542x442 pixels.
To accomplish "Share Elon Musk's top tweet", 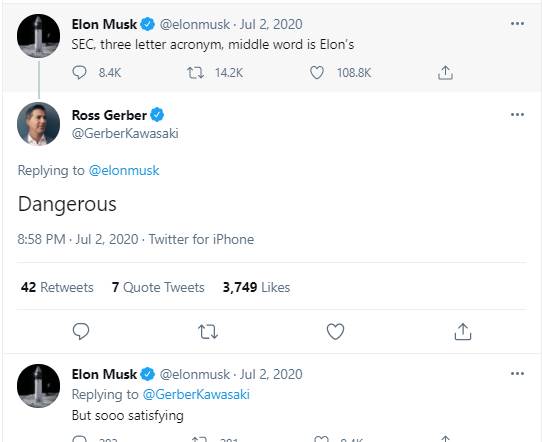I will [445, 73].
